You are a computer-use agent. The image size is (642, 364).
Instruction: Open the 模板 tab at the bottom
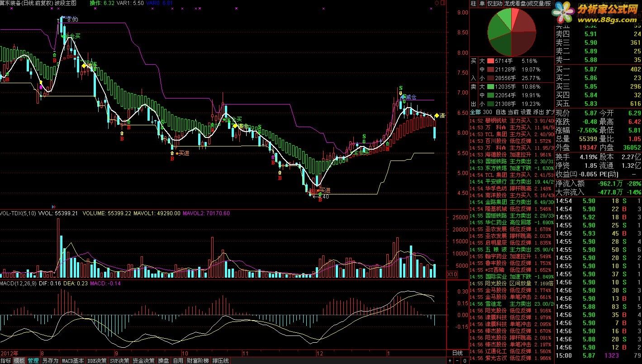[x=19, y=361]
